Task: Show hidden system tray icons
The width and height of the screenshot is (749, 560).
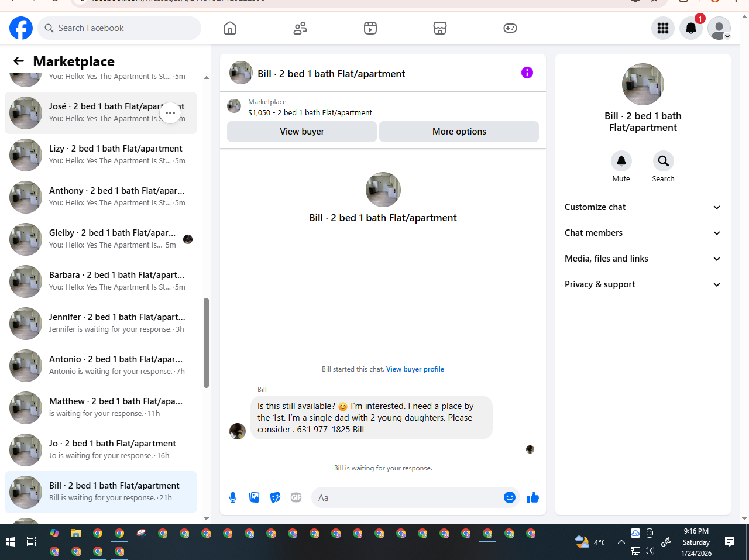Action: (x=621, y=542)
